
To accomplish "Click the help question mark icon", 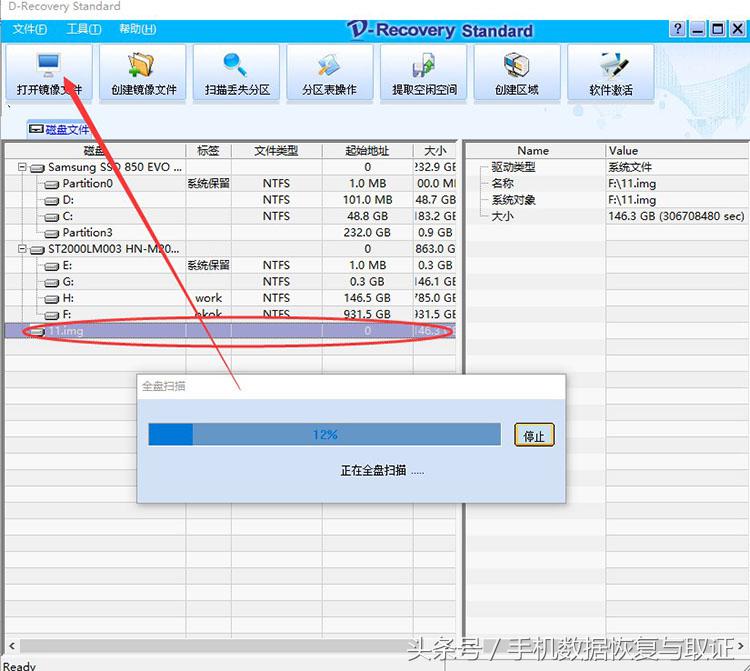I will pyautogui.click(x=679, y=30).
